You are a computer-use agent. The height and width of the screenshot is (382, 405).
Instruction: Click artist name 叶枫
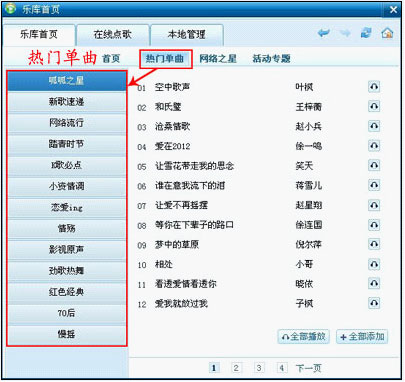coord(304,87)
